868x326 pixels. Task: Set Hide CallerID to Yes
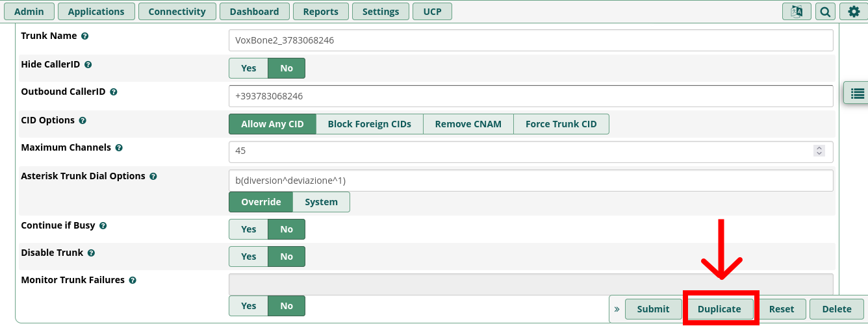pyautogui.click(x=248, y=68)
